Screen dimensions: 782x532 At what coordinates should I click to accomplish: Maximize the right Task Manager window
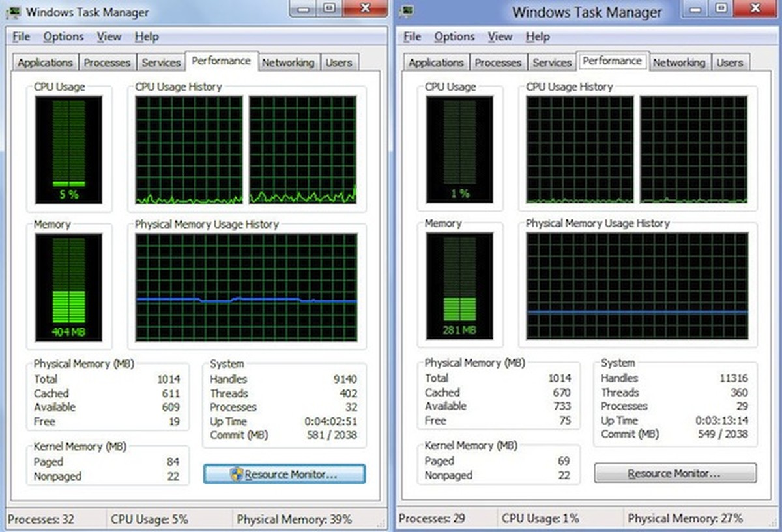pyautogui.click(x=721, y=8)
